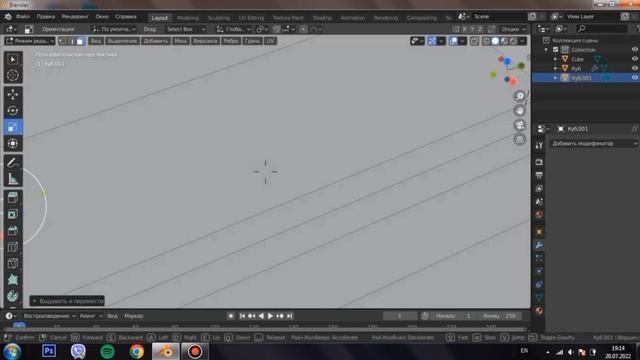Open the Глоба... transform orientation dropdown
Screen dimensions: 640x360
[x=233, y=29]
